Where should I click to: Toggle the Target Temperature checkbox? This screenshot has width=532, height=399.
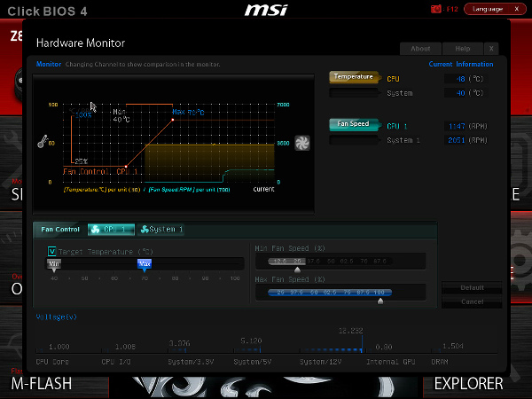51,252
